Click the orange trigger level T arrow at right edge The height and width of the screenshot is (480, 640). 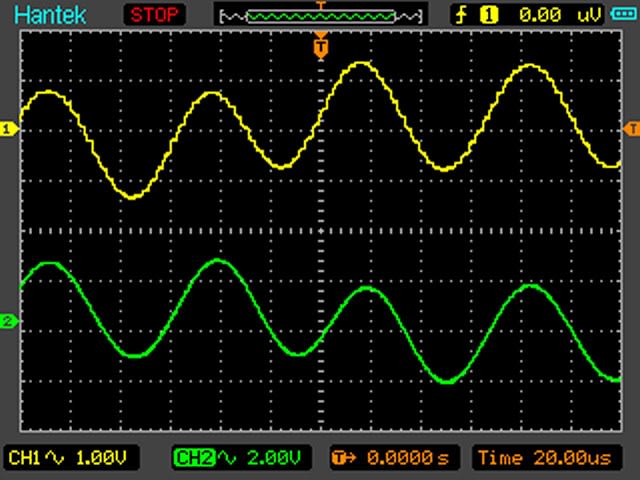click(631, 129)
